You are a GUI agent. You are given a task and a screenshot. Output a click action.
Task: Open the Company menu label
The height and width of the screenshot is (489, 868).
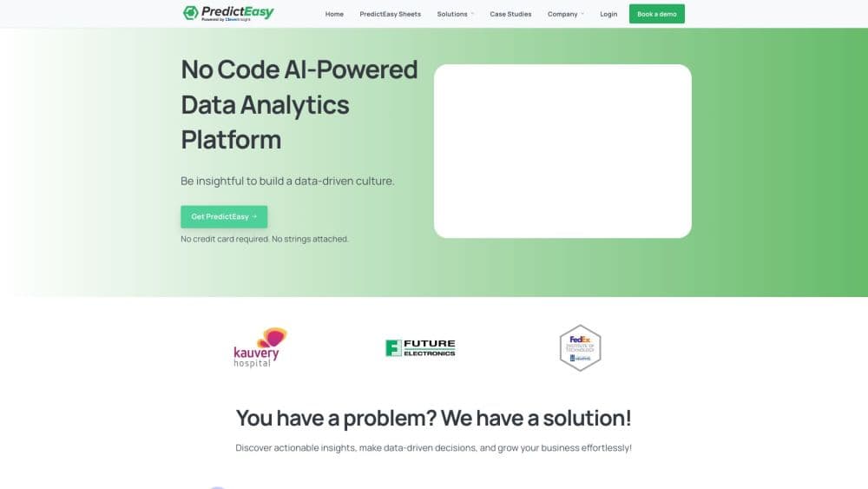(x=562, y=14)
